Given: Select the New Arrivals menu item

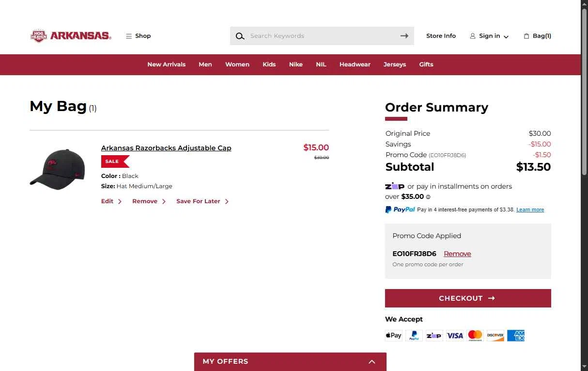Looking at the screenshot, I should pyautogui.click(x=167, y=65).
